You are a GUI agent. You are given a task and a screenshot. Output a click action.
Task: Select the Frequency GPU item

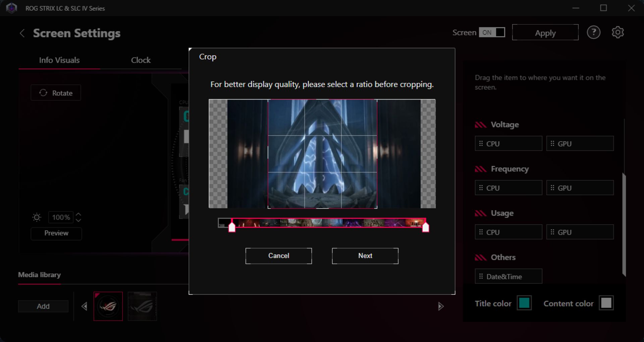pyautogui.click(x=580, y=188)
